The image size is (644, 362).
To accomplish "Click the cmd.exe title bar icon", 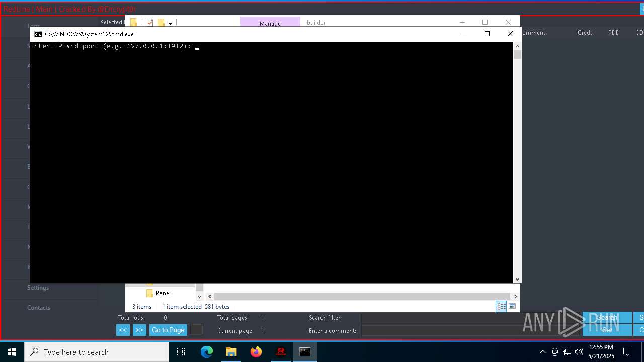I will (38, 34).
